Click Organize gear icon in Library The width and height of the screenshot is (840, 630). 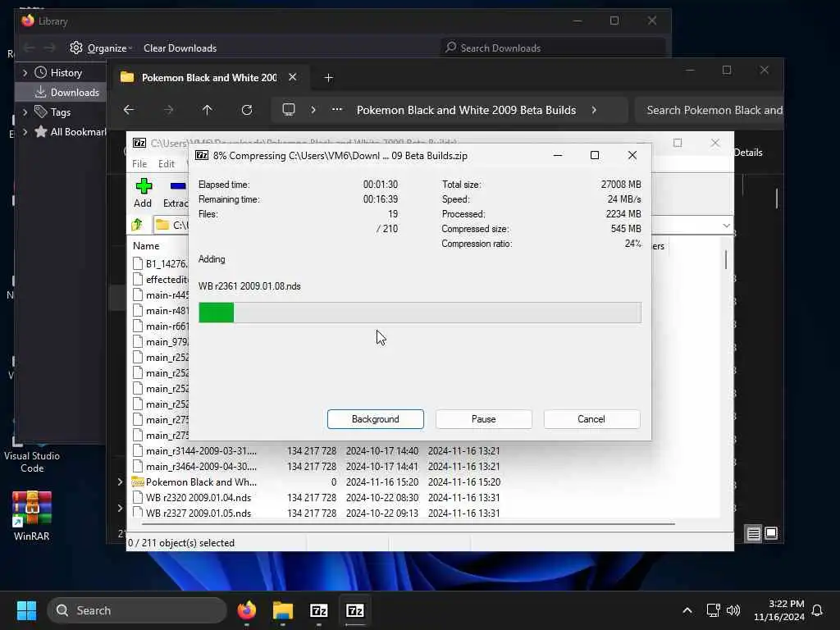[76, 48]
